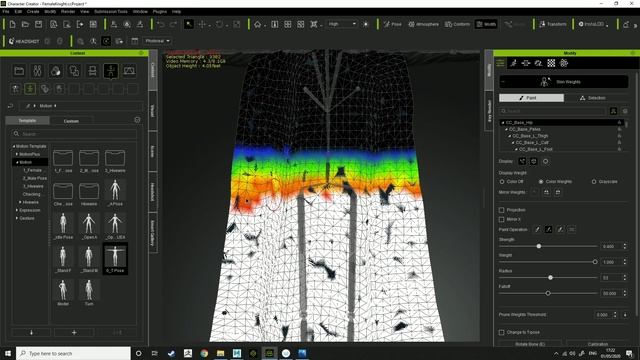This screenshot has width=640, height=360.
Task: Click the Transform button in toolbar
Action: pyautogui.click(x=553, y=24)
